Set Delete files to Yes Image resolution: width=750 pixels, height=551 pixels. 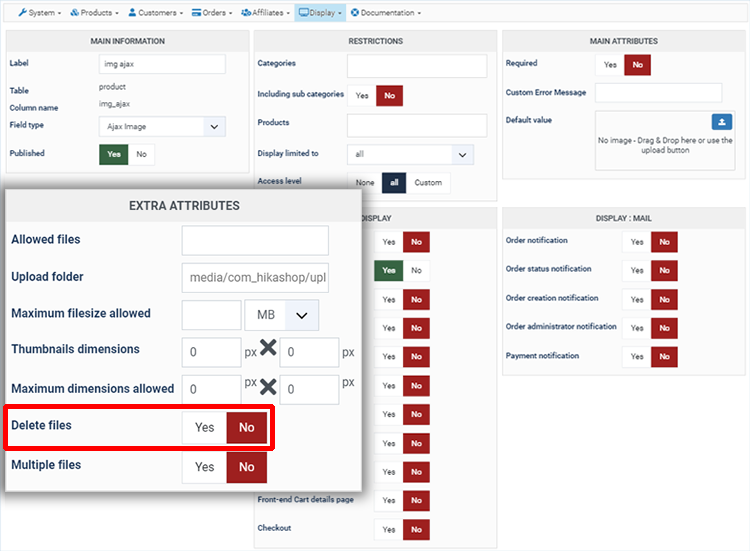pyautogui.click(x=204, y=428)
